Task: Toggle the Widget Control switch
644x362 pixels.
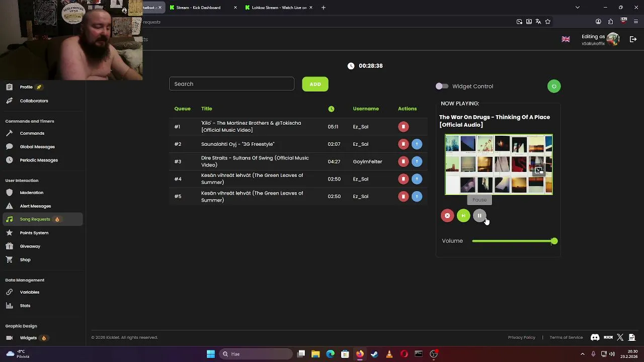Action: pos(442,86)
